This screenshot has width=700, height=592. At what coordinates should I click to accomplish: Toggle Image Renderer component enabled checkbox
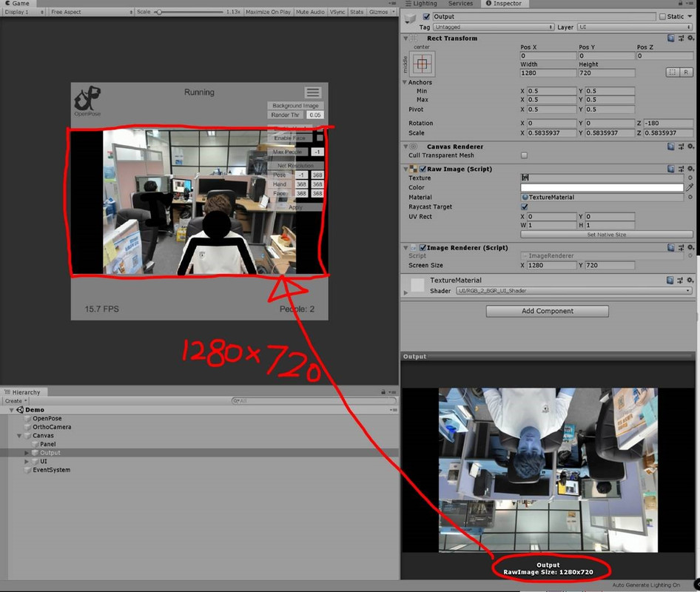pyautogui.click(x=423, y=247)
